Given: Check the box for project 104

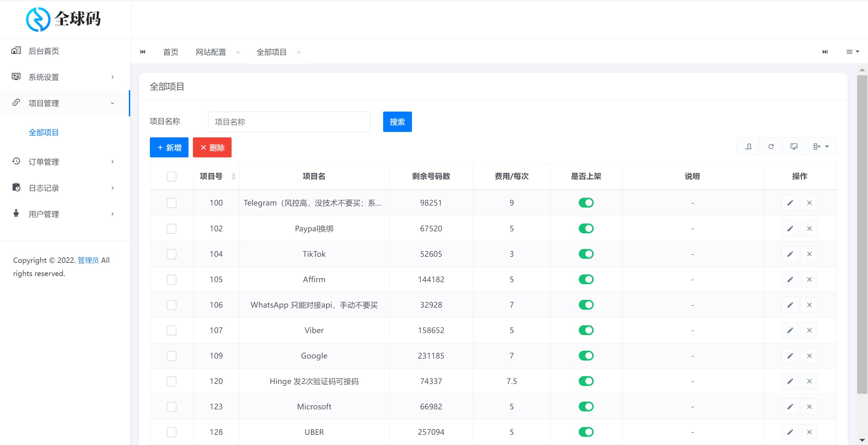Looking at the screenshot, I should click(172, 254).
